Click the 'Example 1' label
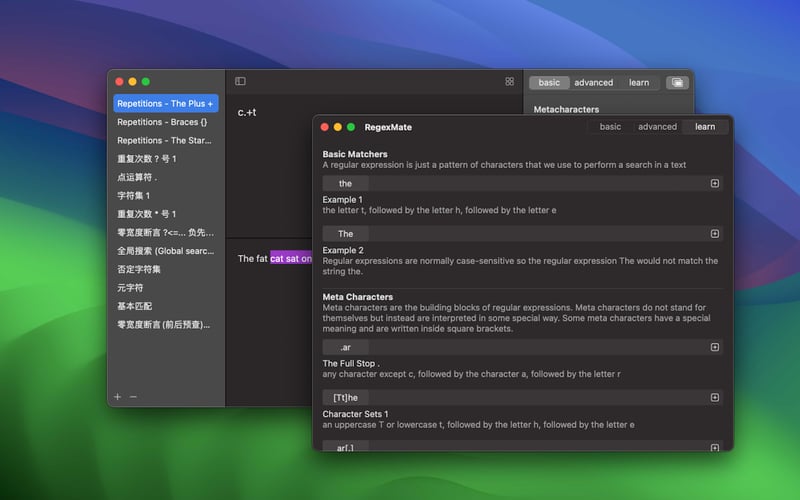 tap(342, 199)
